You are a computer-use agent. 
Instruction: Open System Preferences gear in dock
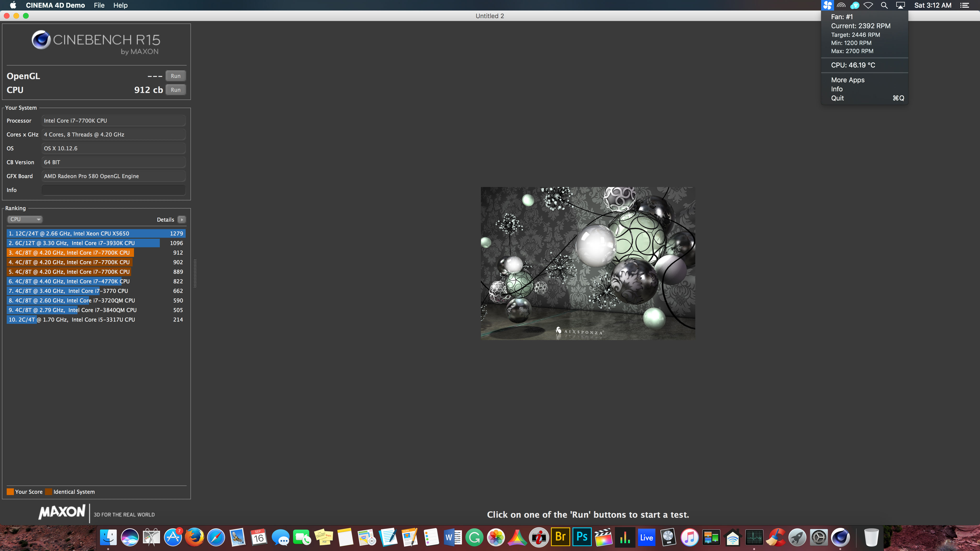[x=819, y=537]
